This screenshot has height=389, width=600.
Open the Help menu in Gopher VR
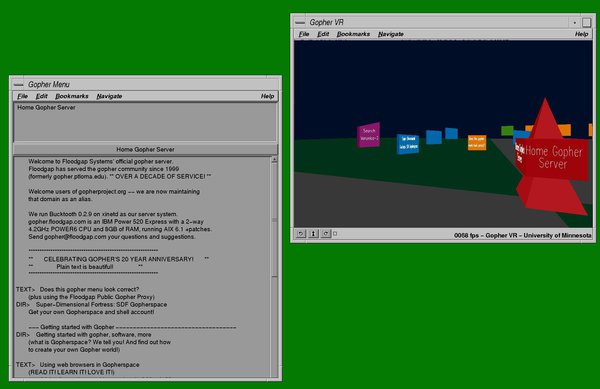point(581,34)
